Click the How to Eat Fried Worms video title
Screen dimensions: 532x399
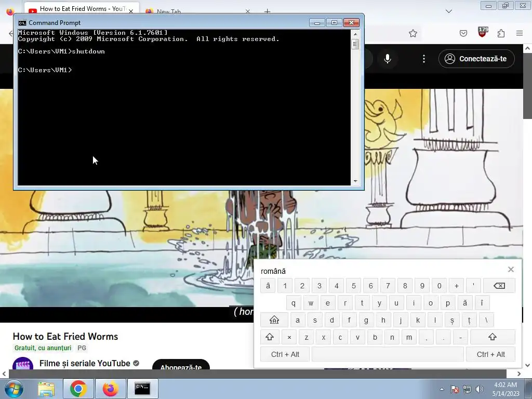[x=65, y=336]
